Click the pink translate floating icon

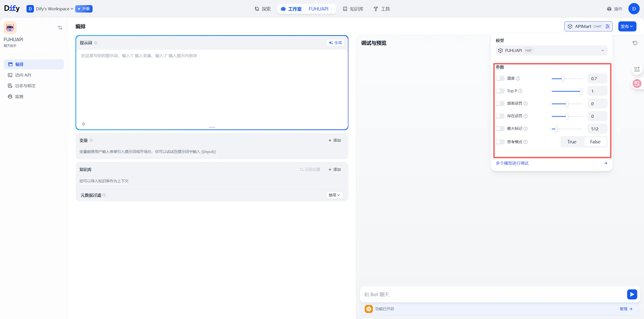[637, 84]
